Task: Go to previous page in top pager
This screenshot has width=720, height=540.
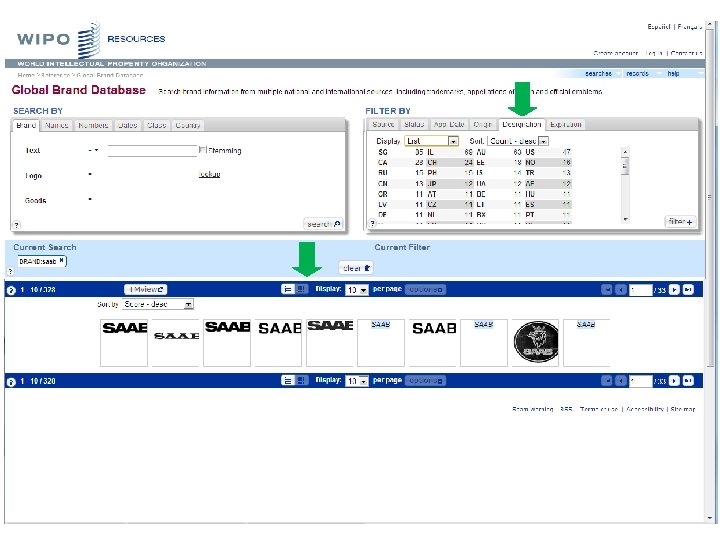Action: (620, 290)
